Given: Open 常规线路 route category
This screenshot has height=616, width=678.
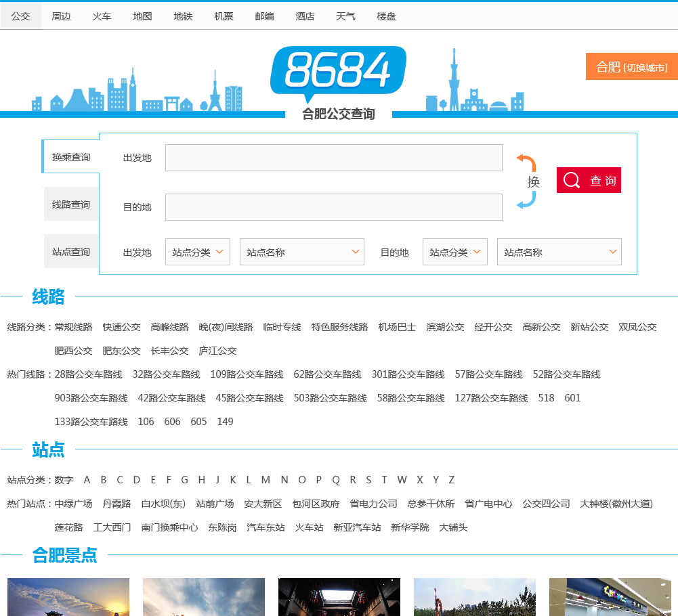Looking at the screenshot, I should coord(73,327).
